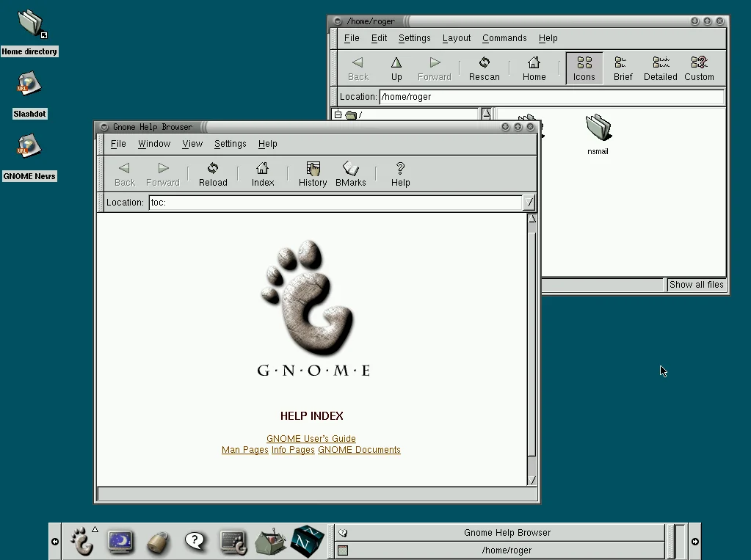This screenshot has height=560, width=751.
Task: Open Layout menu in file manager
Action: (457, 38)
